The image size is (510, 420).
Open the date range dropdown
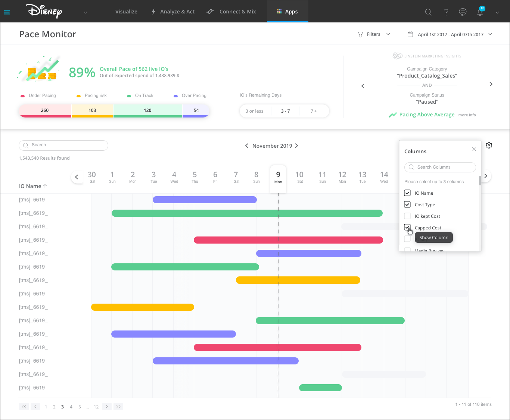point(450,34)
